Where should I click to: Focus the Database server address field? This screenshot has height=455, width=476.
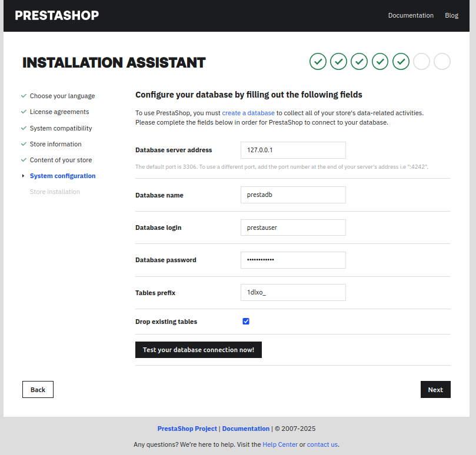tap(293, 150)
